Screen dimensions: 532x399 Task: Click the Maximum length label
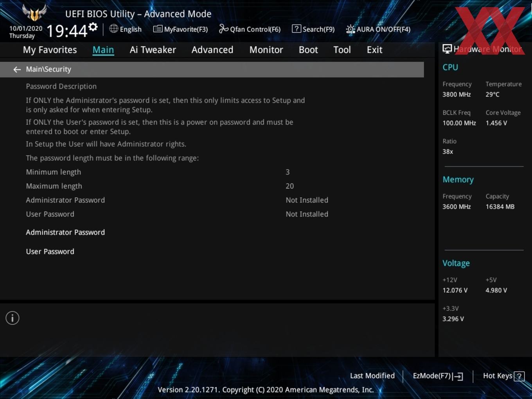click(x=54, y=186)
